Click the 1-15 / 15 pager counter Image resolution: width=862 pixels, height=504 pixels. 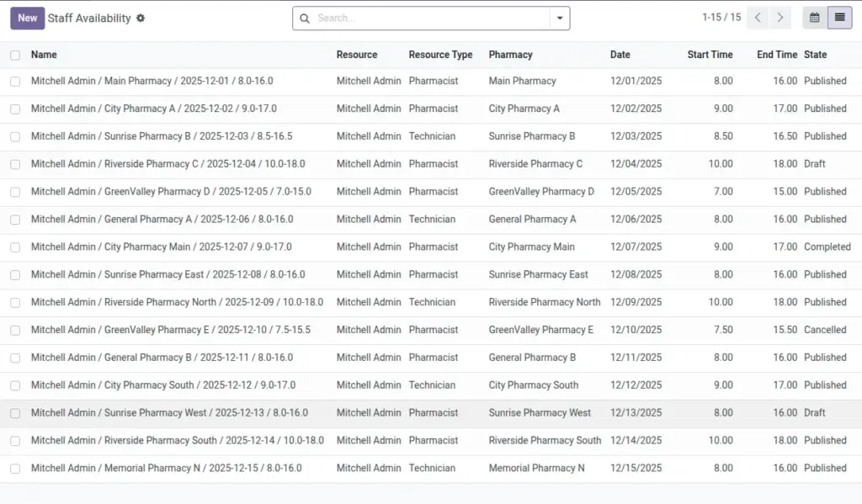tap(721, 18)
